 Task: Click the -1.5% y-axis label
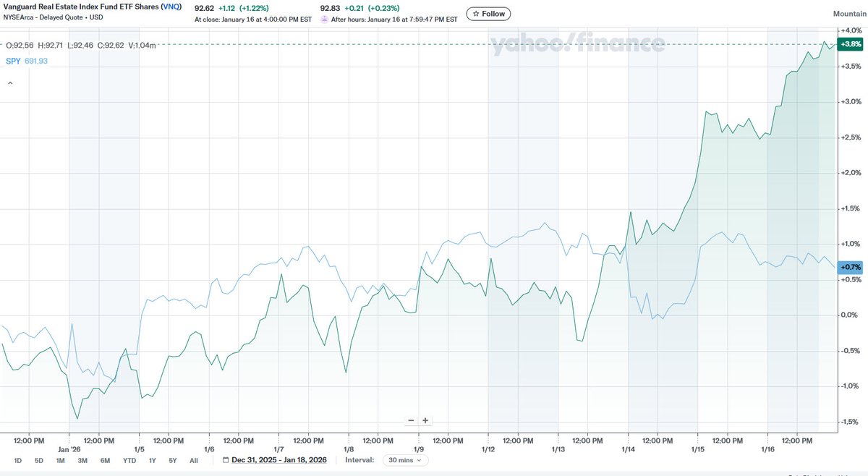pyautogui.click(x=849, y=422)
